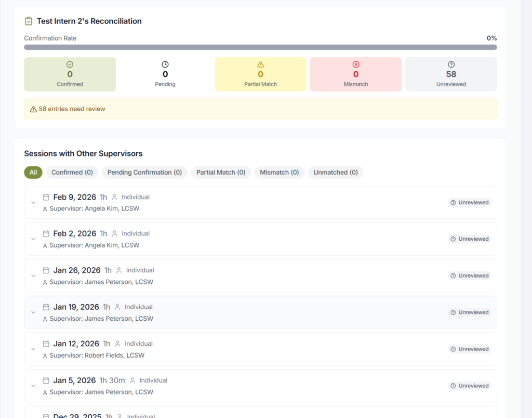Click the calendar icon for Feb 9, 2026
Viewport: 532px width, 418px height.
[46, 197]
